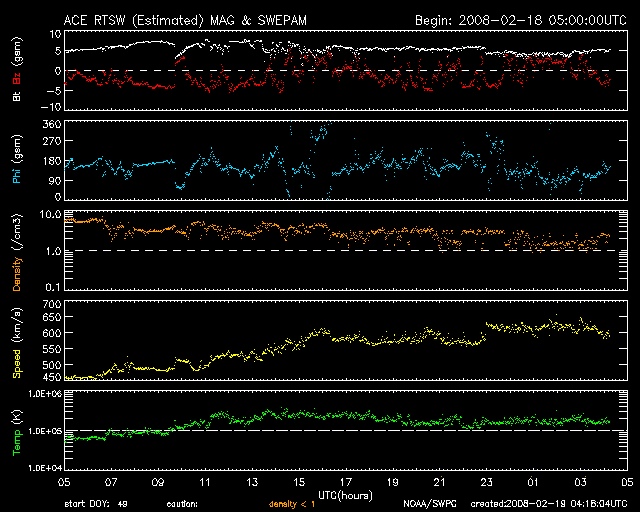Click the "10" tick on the Bt Bz axis
Image resolution: width=640 pixels, height=512 pixels.
click(55, 34)
